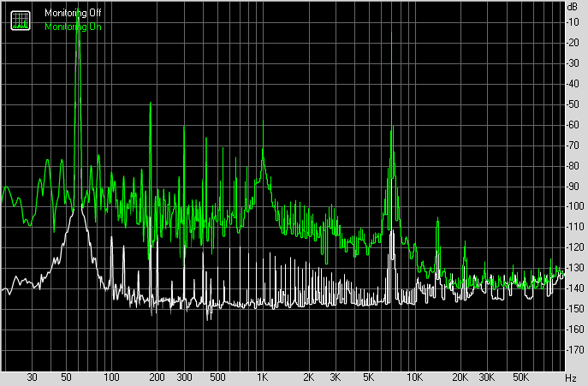Image resolution: width=588 pixels, height=386 pixels.
Task: Click the -150 dB scale label
Action: [574, 309]
